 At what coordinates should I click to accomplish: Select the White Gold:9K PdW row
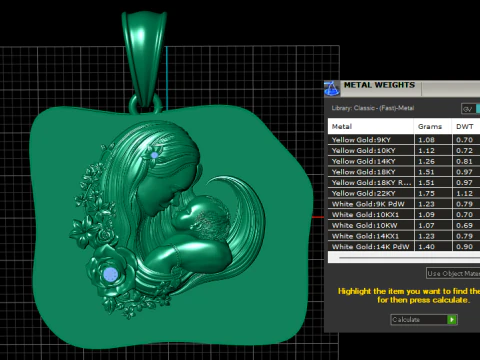tap(404, 204)
